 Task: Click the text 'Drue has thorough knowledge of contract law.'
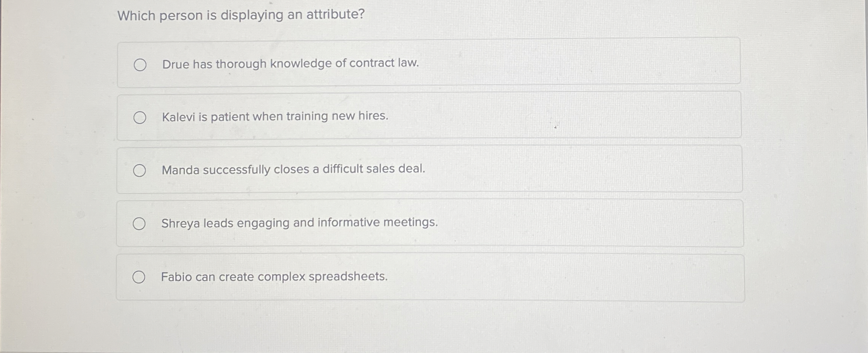(x=291, y=64)
